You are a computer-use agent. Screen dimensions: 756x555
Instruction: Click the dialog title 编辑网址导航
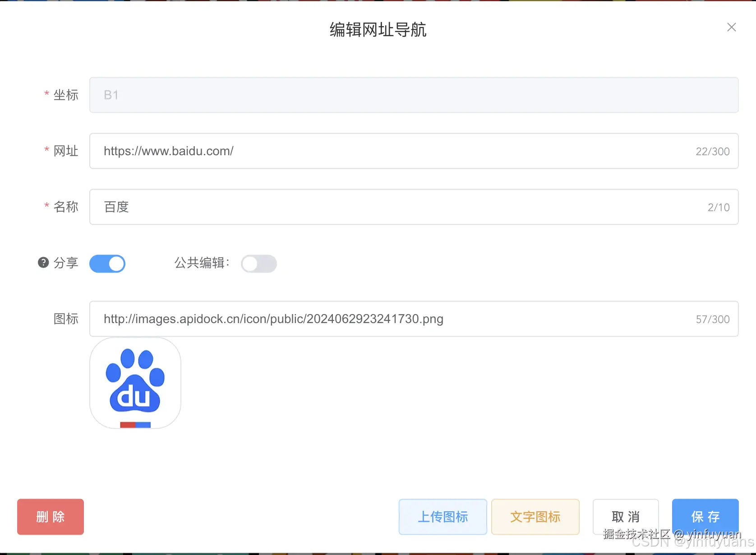point(378,30)
